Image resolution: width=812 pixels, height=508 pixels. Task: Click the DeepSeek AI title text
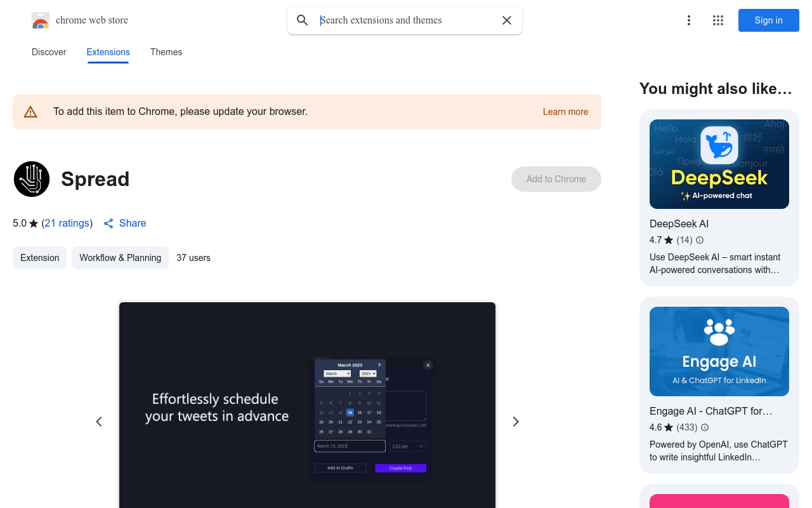(x=679, y=224)
